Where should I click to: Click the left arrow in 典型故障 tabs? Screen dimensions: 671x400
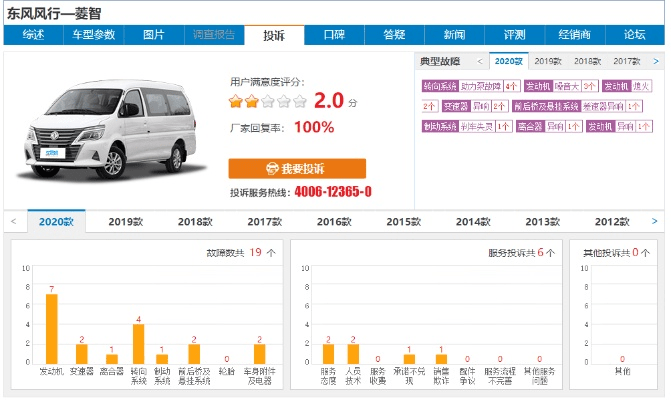pyautogui.click(x=480, y=62)
